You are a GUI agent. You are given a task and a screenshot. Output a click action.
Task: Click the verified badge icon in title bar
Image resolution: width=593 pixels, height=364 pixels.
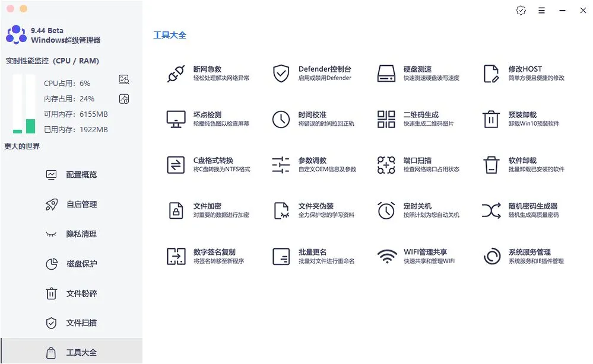point(521,11)
